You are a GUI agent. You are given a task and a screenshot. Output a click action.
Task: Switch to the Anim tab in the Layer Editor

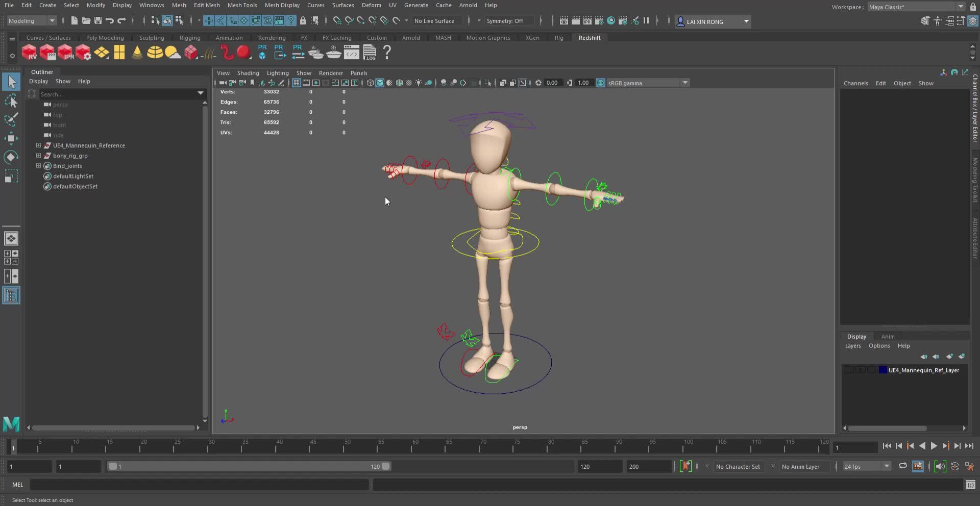click(888, 336)
